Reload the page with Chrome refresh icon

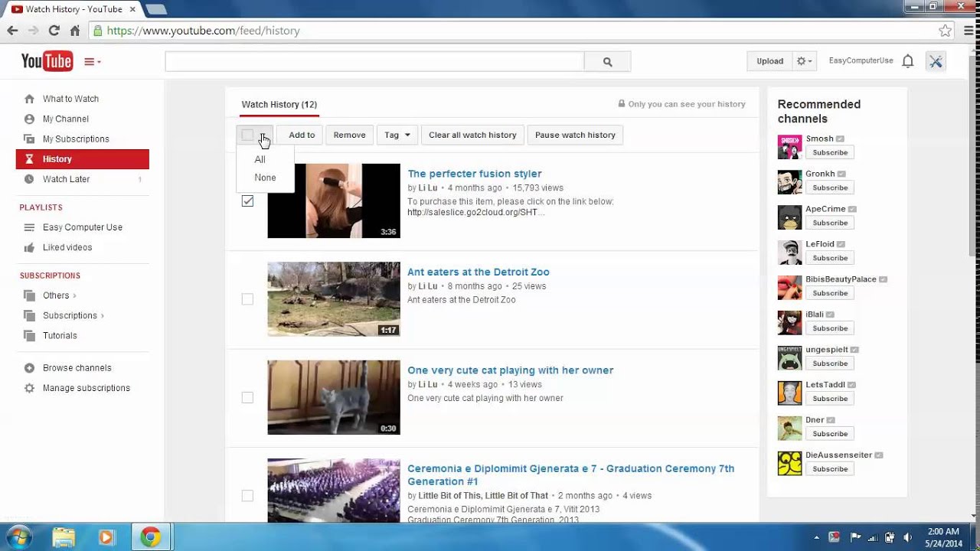tap(54, 31)
